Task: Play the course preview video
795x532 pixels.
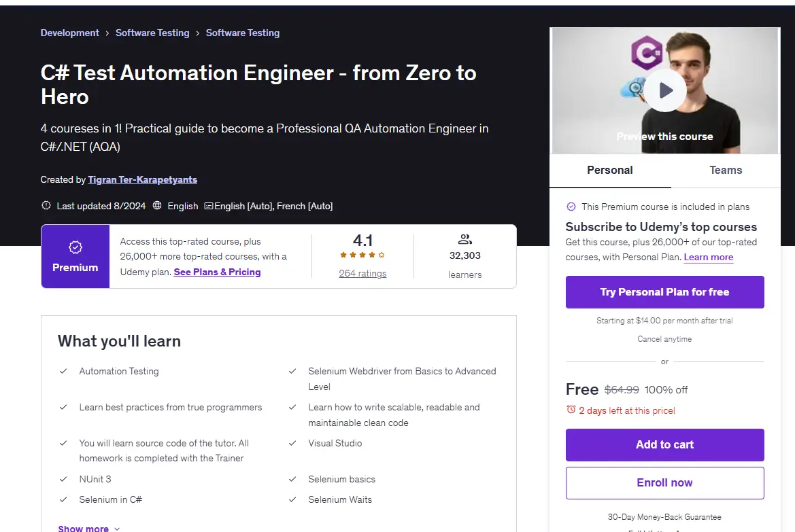Action: pyautogui.click(x=664, y=90)
